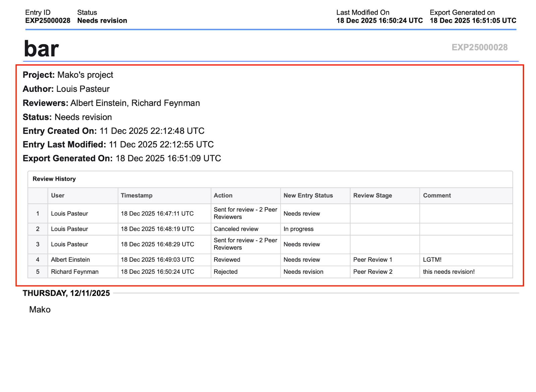536x392 pixels.
Task: Click the gray EXP25000028 label beside the title
Action: coord(479,47)
